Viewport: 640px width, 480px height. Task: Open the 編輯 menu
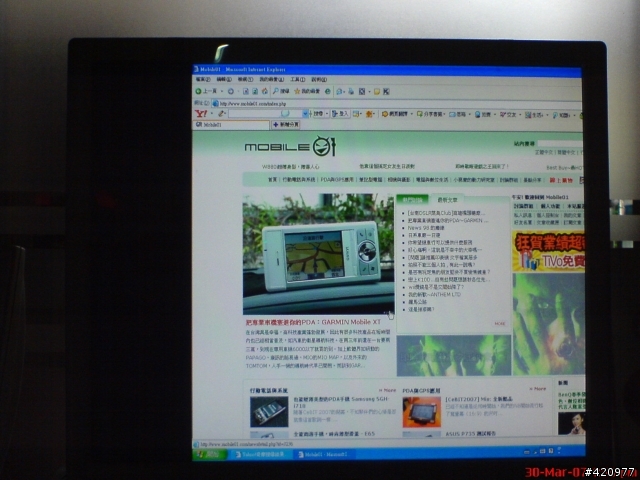[224, 80]
